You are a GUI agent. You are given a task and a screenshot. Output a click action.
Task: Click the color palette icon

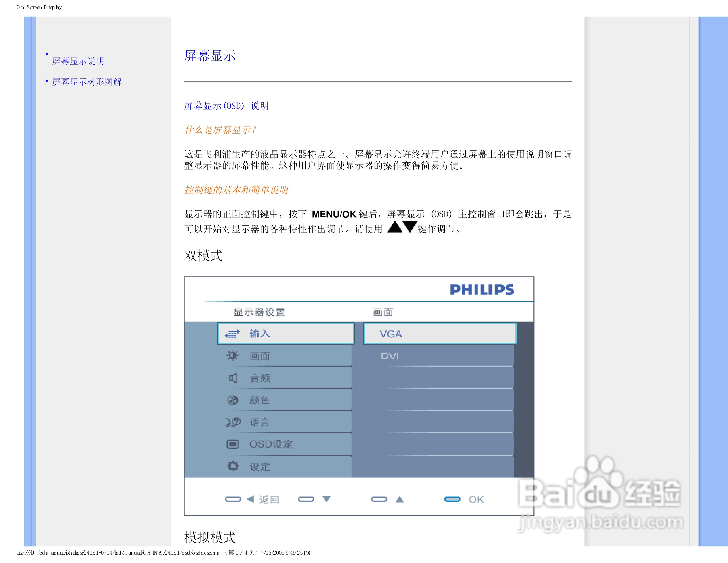[232, 400]
